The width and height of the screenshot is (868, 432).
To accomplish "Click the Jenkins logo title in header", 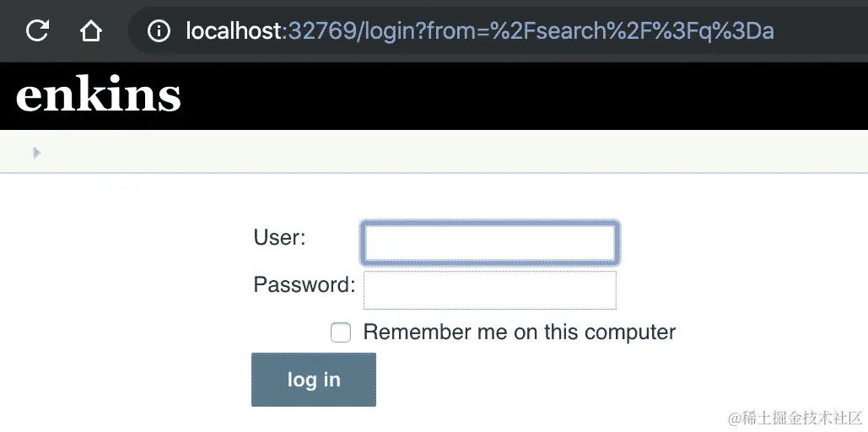I will click(99, 95).
